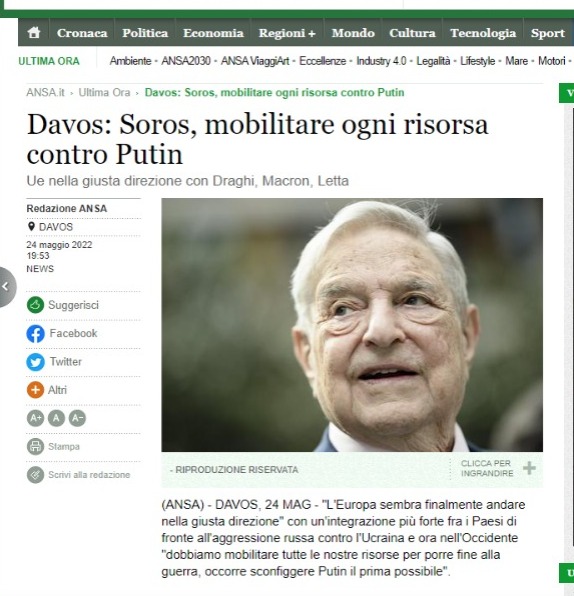The image size is (574, 596).
Task: Click Scrivi alla redazione pencil icon
Action: pyautogui.click(x=35, y=475)
